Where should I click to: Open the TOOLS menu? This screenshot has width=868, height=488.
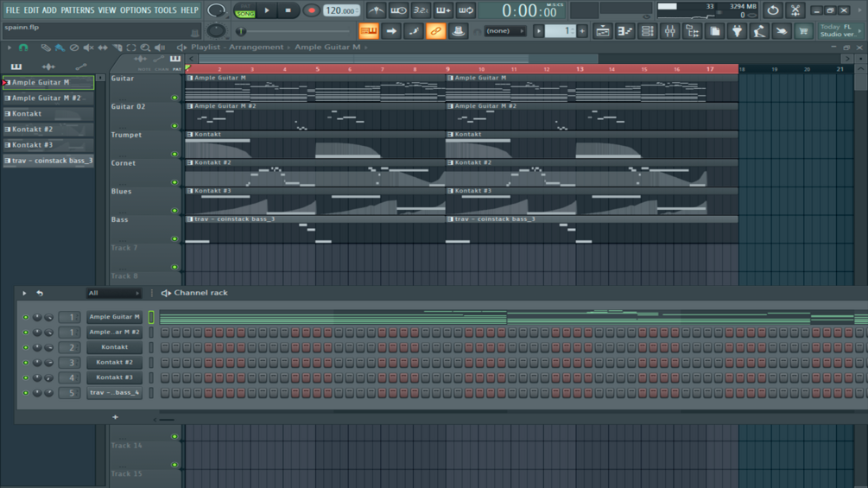point(165,10)
